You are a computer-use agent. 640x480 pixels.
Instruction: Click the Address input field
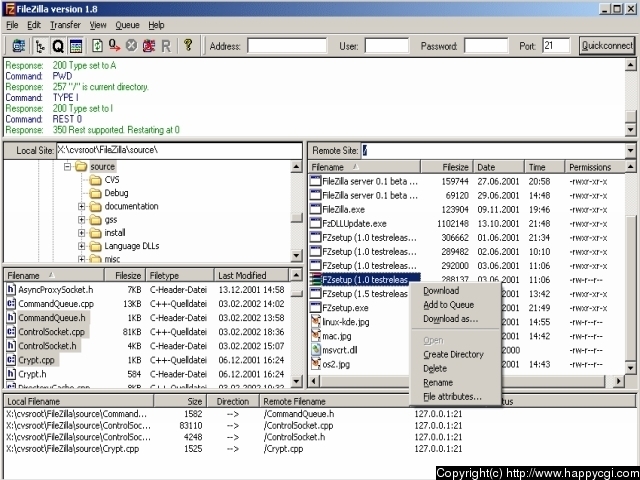pos(287,46)
